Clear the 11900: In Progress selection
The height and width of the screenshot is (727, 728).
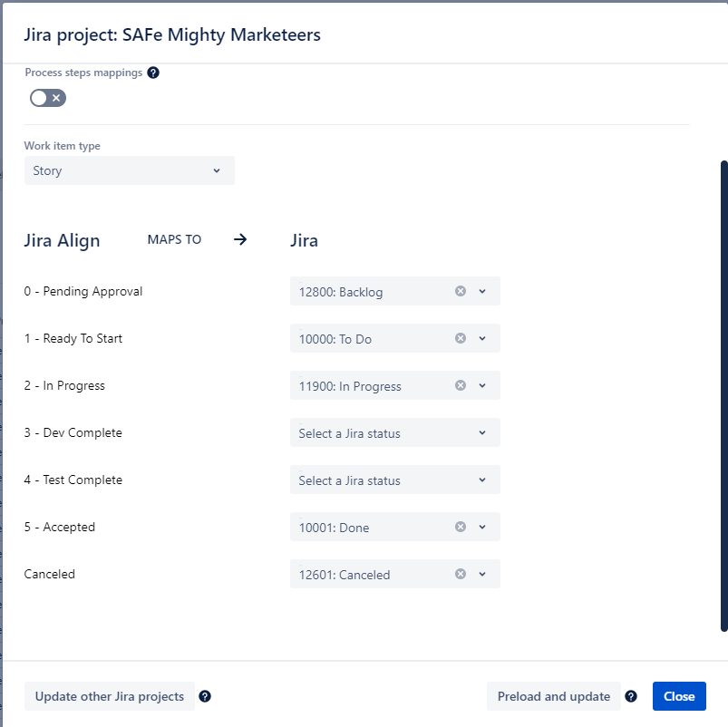point(460,385)
